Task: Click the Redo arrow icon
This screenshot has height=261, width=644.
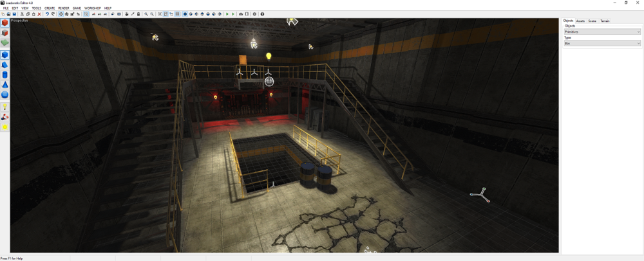Action: (x=53, y=14)
